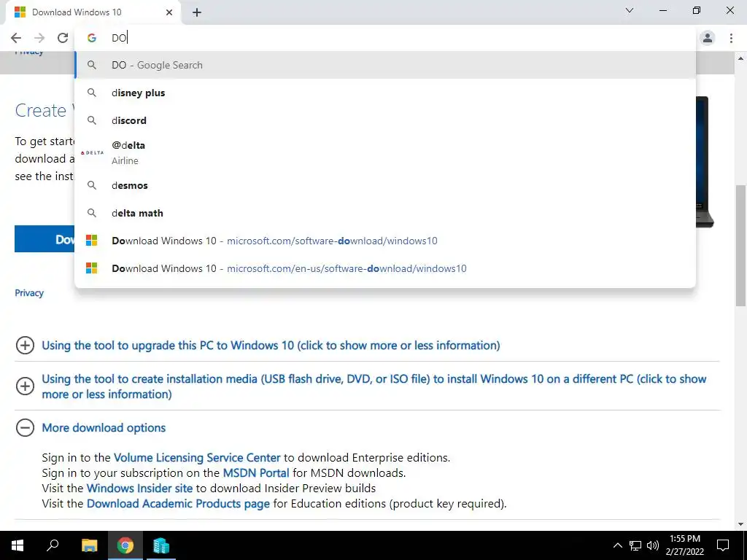
Task: Open the taskbar search magnifier
Action: point(53,545)
